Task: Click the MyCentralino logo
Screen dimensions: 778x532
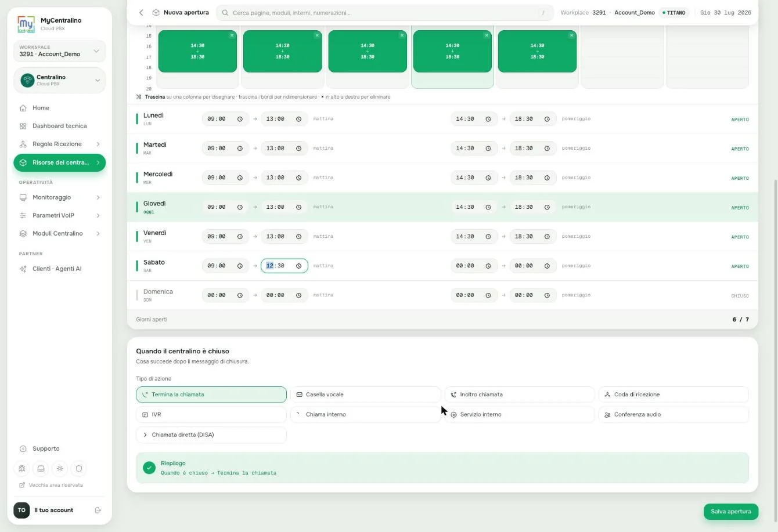Action: 26,24
